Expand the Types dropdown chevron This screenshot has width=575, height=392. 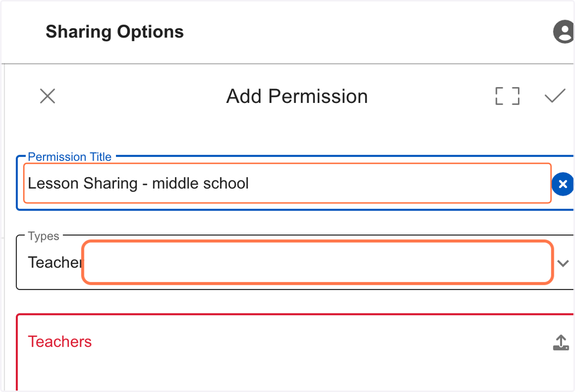click(x=563, y=263)
